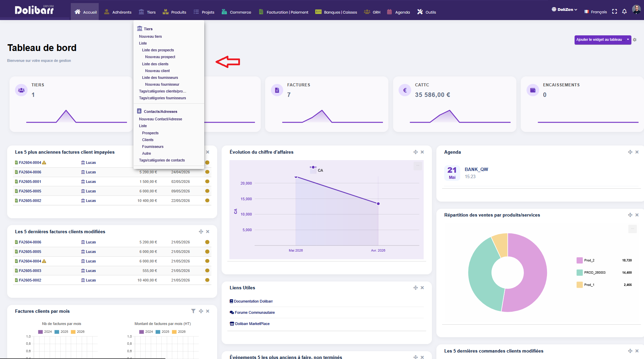Click the Dolibarr logo

pos(34,10)
